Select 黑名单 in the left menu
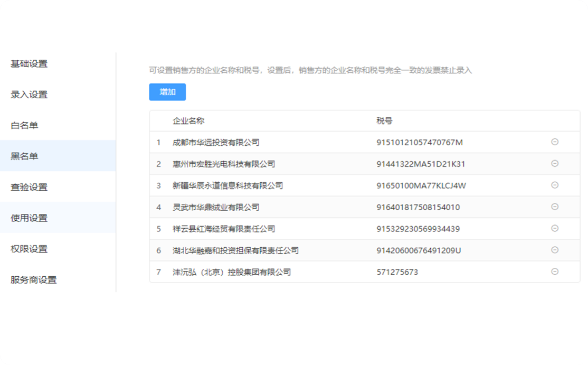588x365 pixels. (x=24, y=156)
